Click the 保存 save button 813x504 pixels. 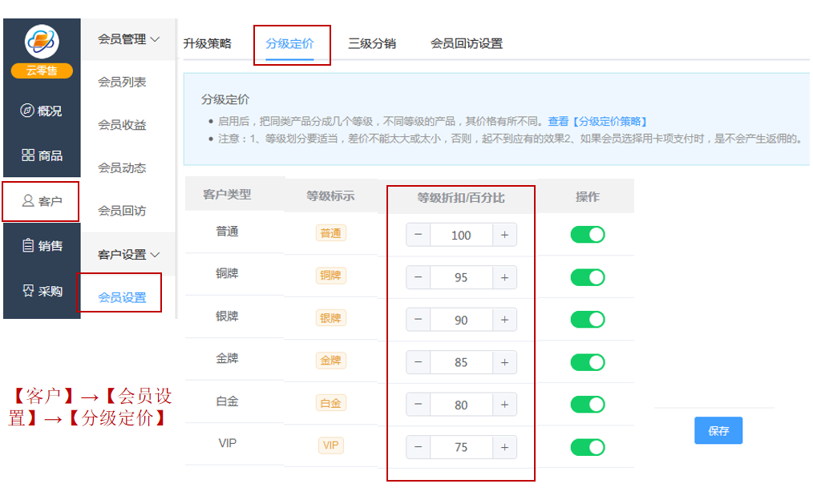pos(718,430)
